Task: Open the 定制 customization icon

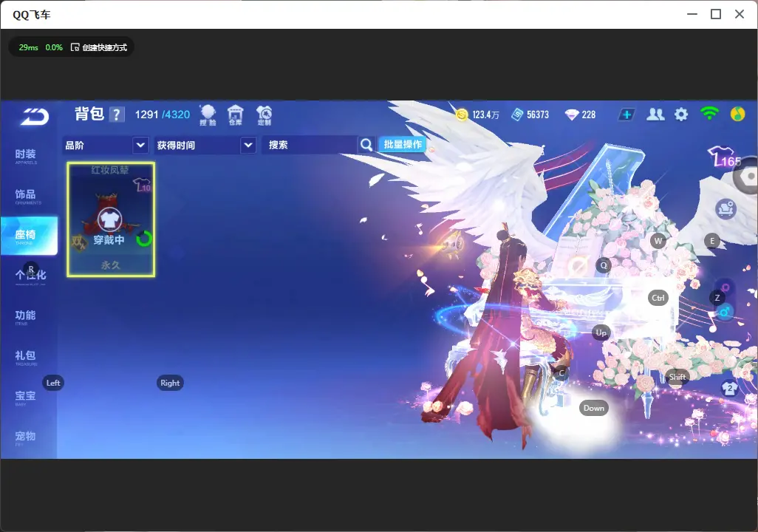Action: click(x=264, y=115)
